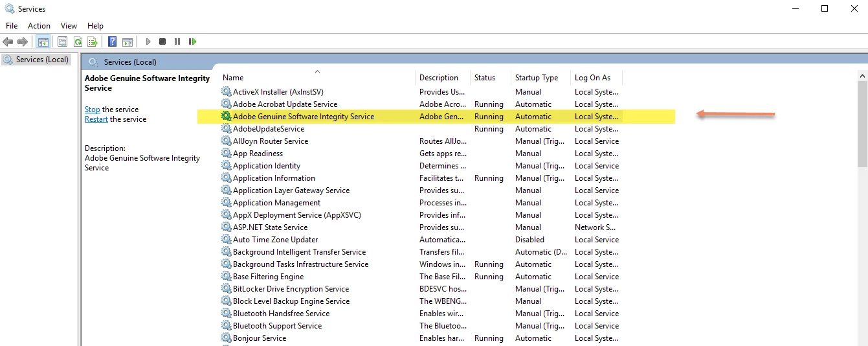868x346 pixels.
Task: Click the vertical scrollbar thumb
Action: pos(862,124)
